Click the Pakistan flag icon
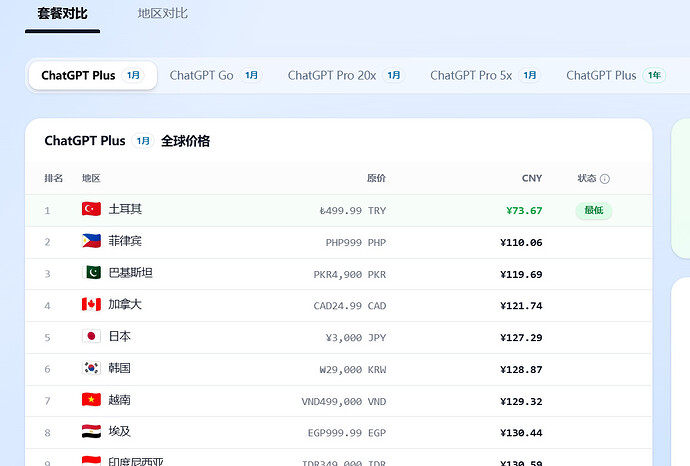The width and height of the screenshot is (690, 466). [92, 273]
